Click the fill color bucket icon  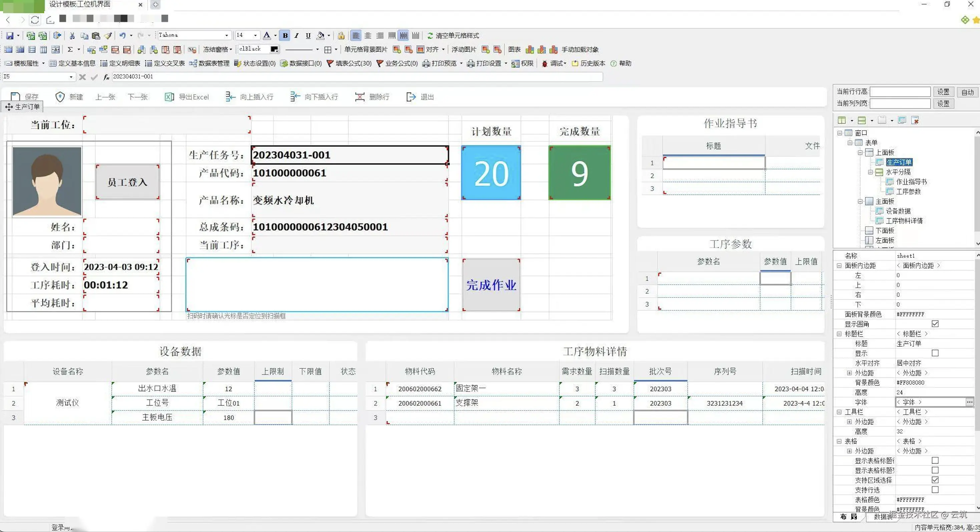tap(320, 35)
